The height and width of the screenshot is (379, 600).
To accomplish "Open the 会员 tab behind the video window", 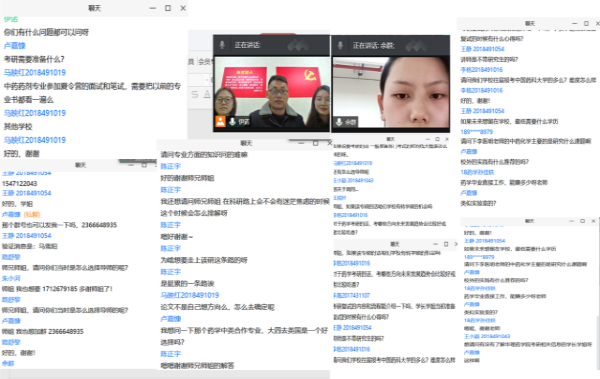I will pos(204,61).
